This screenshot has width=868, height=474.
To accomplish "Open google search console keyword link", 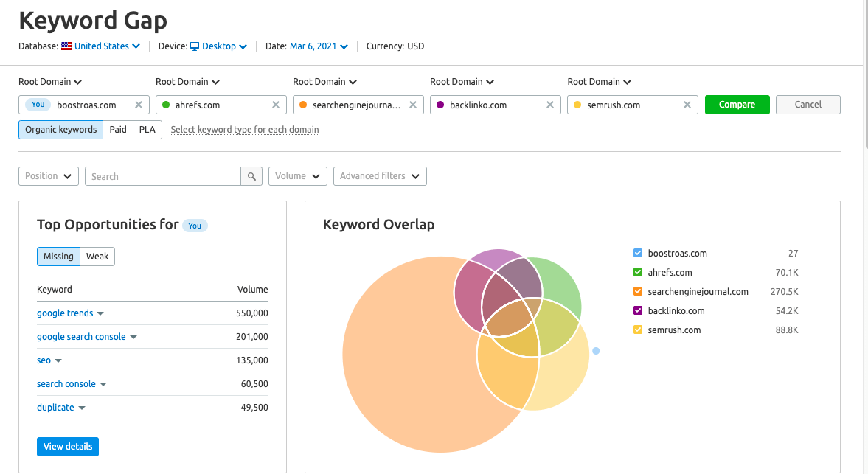I will click(81, 337).
